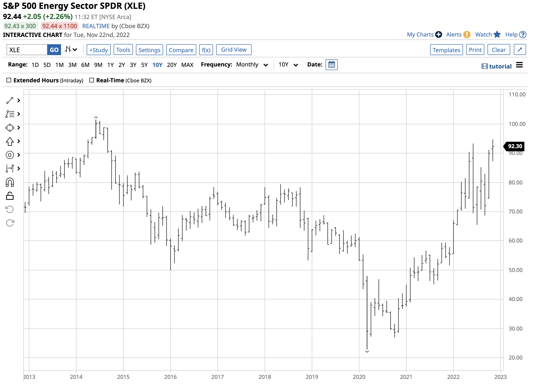Select the 9M range
The image size is (539, 392).
pos(98,65)
